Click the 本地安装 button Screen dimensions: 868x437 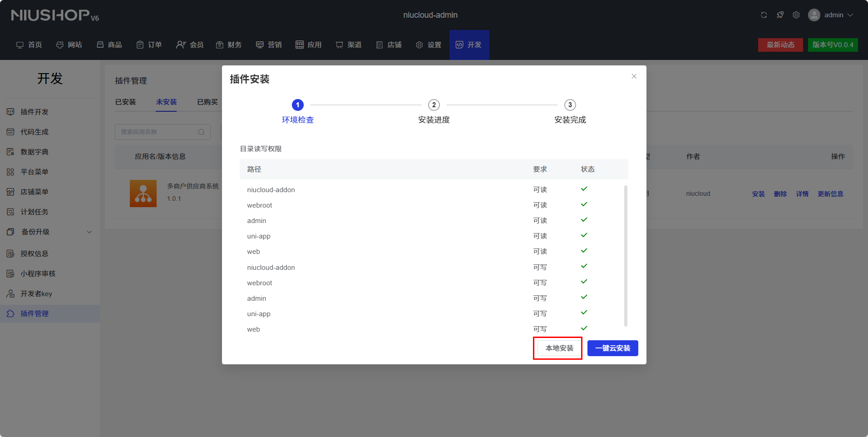tap(559, 348)
